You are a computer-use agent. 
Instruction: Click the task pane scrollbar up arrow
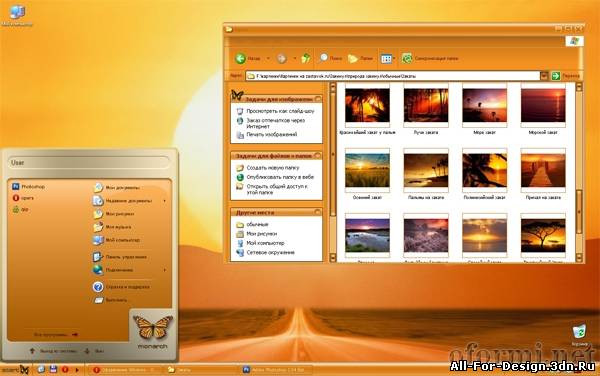pyautogui.click(x=333, y=88)
